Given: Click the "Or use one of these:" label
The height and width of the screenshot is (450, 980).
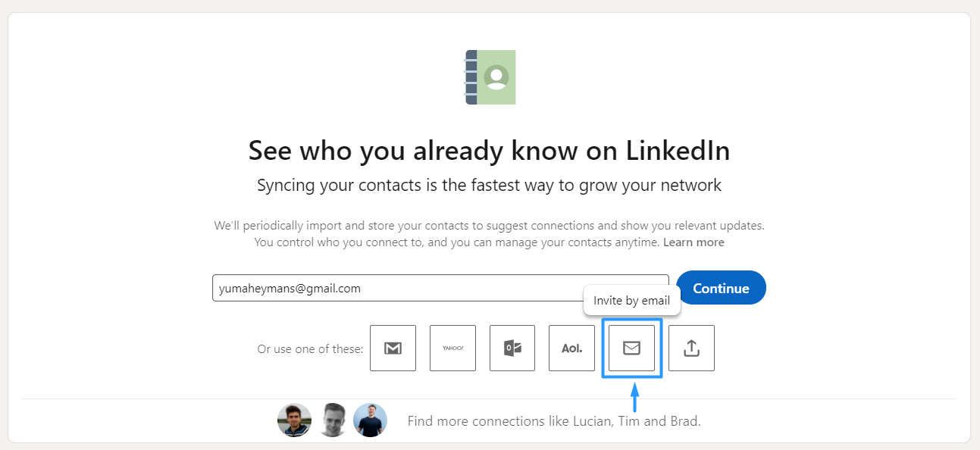Looking at the screenshot, I should (x=310, y=349).
